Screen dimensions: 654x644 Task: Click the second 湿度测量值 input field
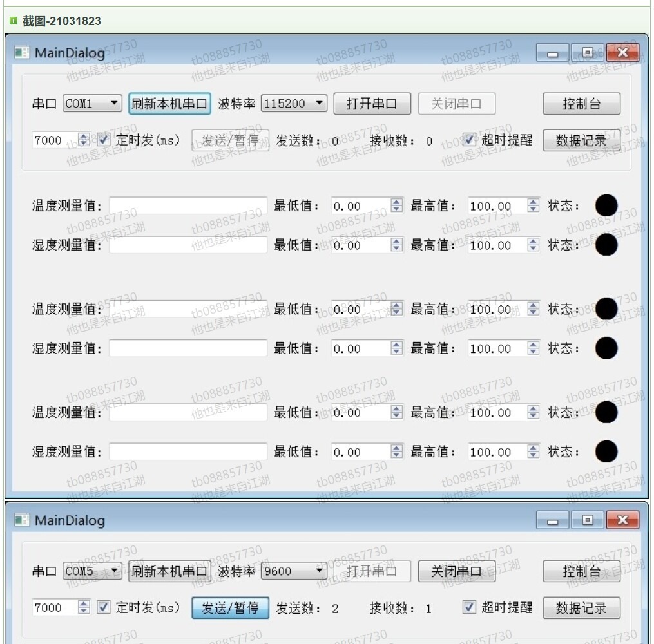tap(188, 348)
